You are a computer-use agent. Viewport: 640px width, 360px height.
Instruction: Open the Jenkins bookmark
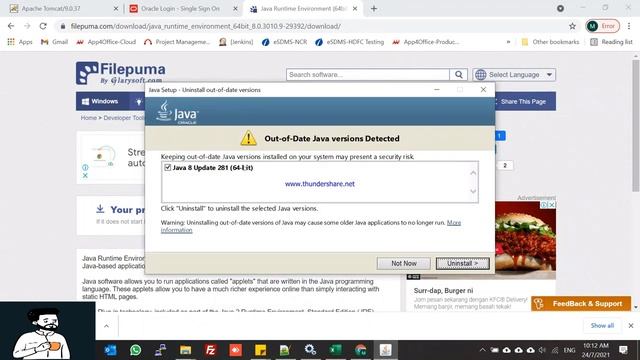[x=236, y=42]
